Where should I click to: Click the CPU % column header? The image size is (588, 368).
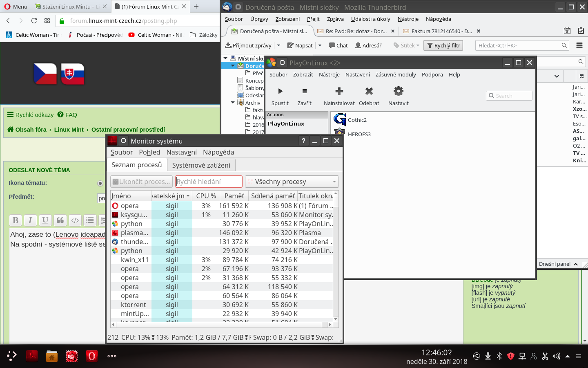point(206,196)
